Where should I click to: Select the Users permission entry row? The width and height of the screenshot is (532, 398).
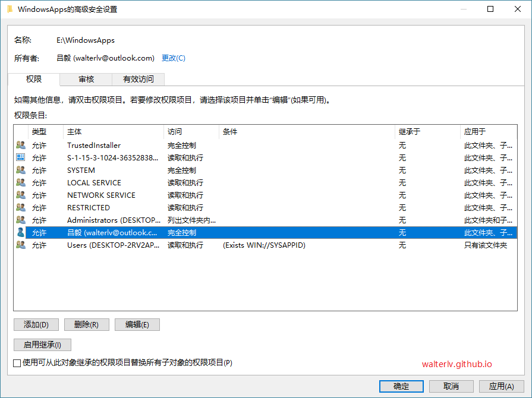[x=119, y=245]
